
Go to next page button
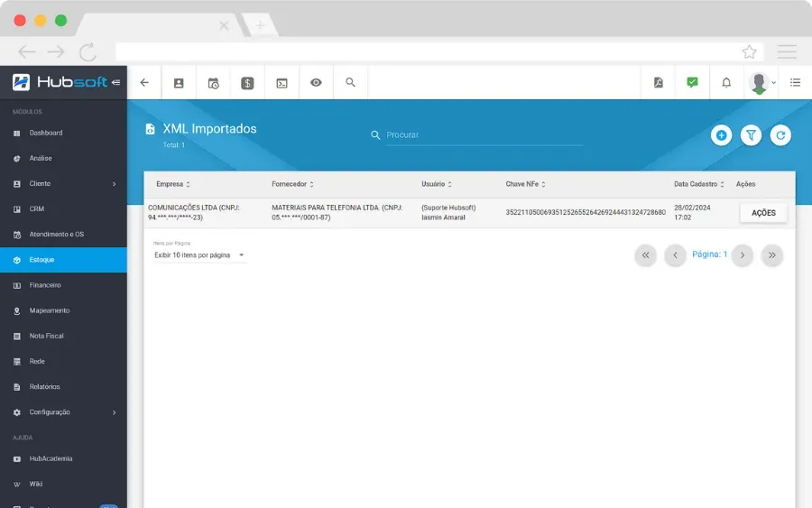pyautogui.click(x=743, y=254)
